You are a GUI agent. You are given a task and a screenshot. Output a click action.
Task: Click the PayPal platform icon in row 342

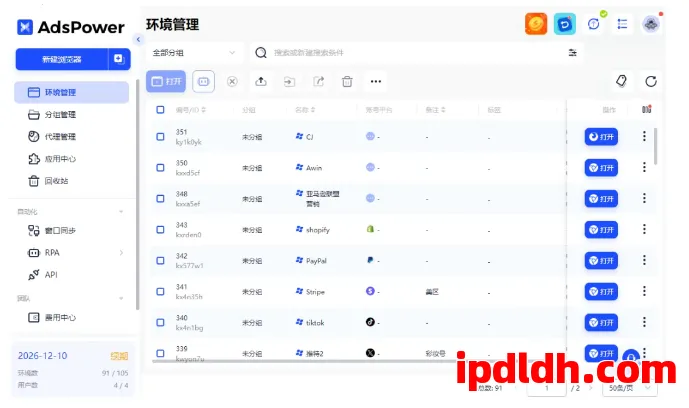click(x=370, y=260)
